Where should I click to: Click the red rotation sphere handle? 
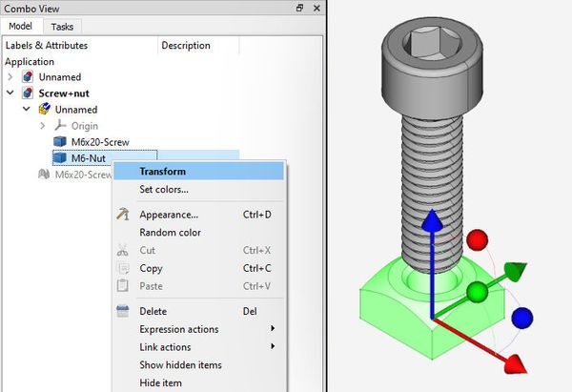pyautogui.click(x=478, y=239)
